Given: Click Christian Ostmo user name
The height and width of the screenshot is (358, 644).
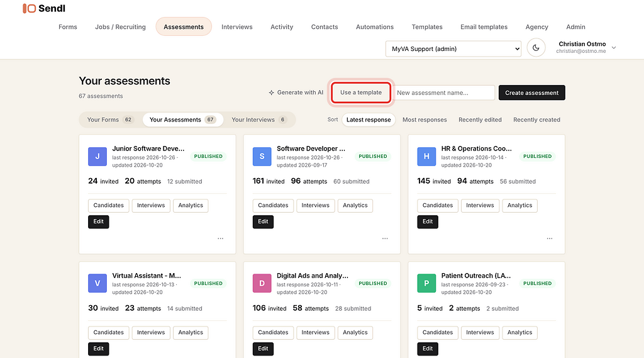Looking at the screenshot, I should [582, 44].
